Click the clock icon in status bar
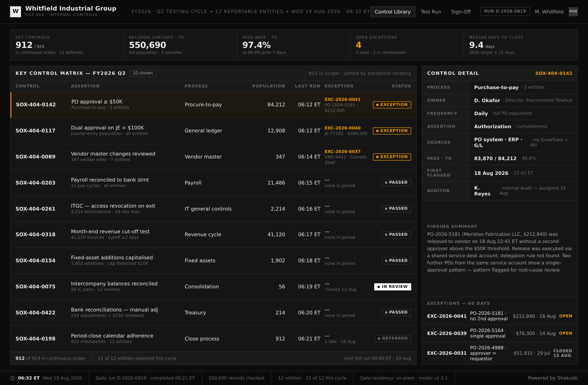Image resolution: width=588 pixels, height=385 pixels. coord(13,378)
